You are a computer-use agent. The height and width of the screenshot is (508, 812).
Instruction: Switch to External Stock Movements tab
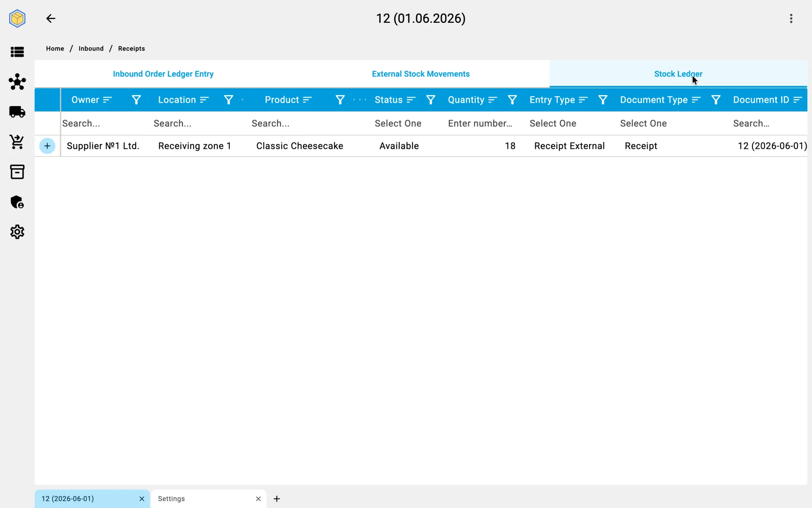421,74
